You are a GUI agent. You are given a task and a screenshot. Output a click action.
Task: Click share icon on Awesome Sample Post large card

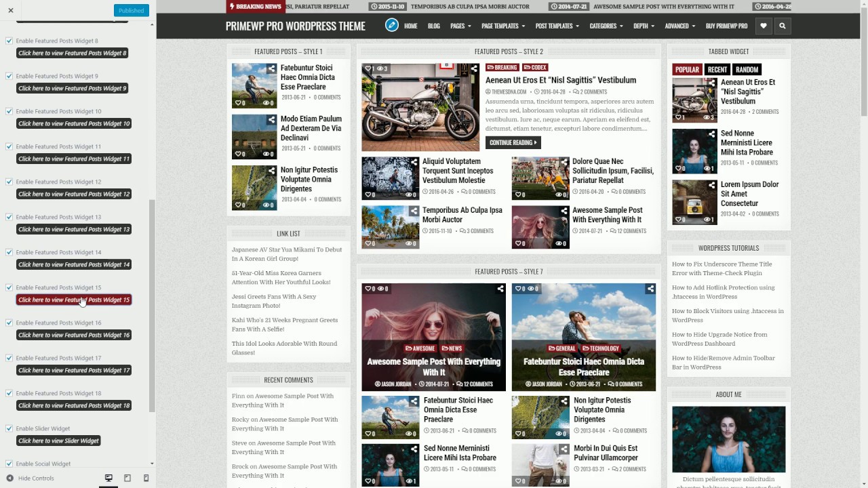500,289
